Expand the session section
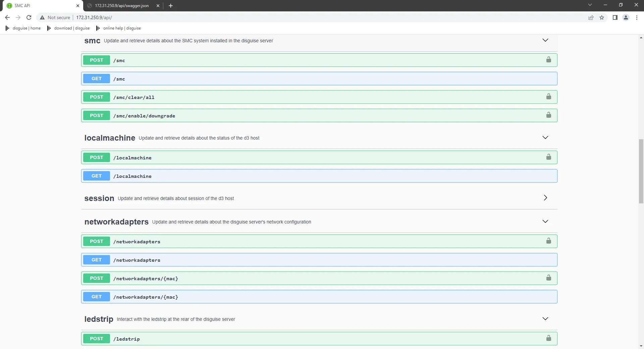Viewport: 644px width, 349px height. click(x=546, y=198)
